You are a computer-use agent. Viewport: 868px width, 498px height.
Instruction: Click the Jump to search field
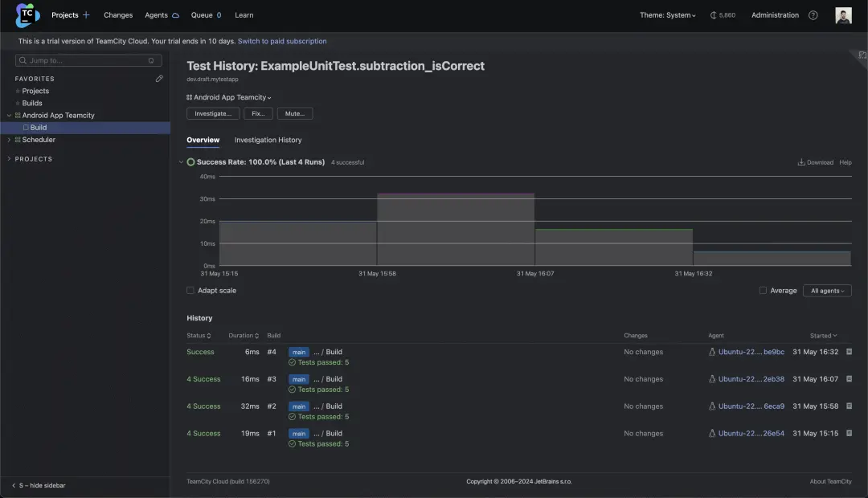(x=87, y=60)
